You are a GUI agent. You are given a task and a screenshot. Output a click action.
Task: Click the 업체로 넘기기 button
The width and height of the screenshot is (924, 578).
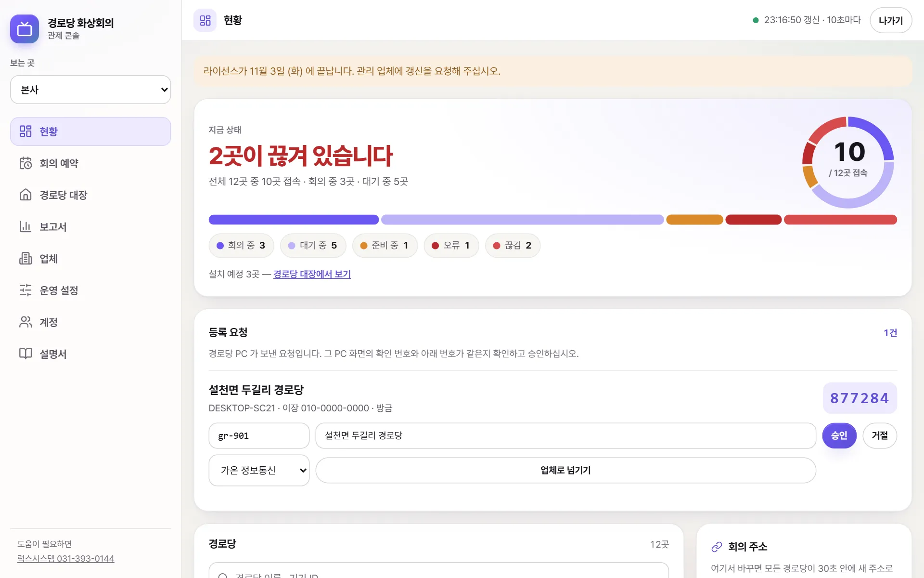point(565,470)
